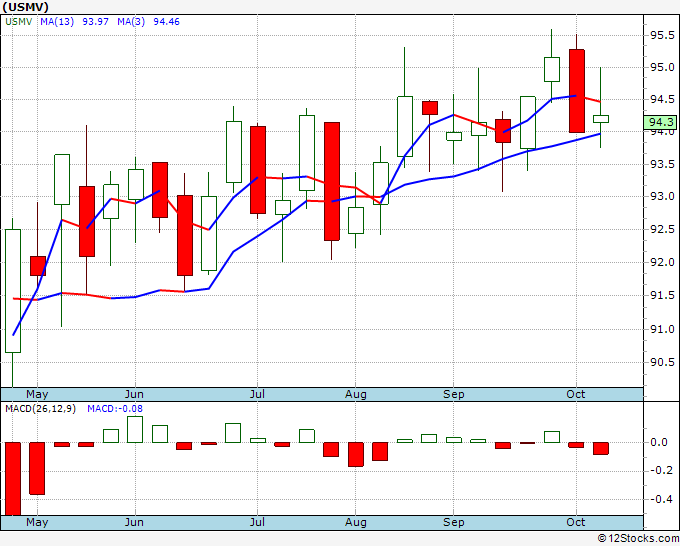Select the 95.0 price axis label
The image size is (680, 546).
click(x=662, y=67)
